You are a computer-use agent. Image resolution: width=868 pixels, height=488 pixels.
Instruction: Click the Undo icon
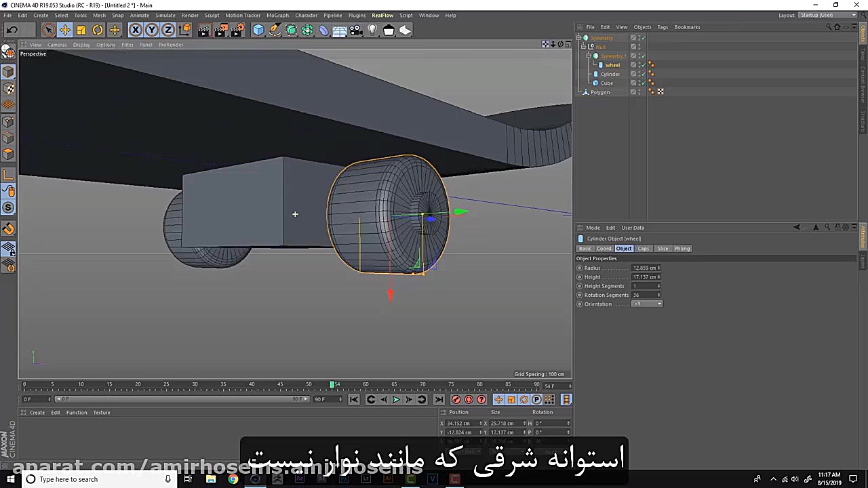tap(12, 29)
